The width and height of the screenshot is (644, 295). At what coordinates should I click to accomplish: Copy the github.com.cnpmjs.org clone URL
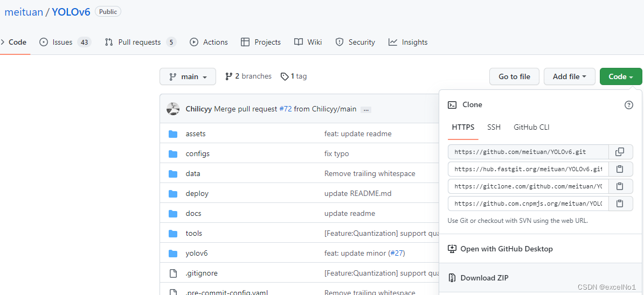tap(620, 203)
